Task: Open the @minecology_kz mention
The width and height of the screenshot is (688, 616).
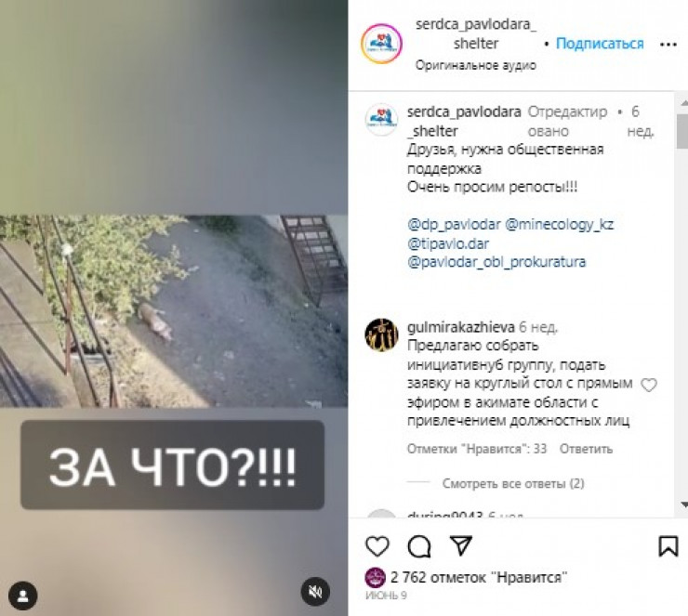Action: click(559, 225)
